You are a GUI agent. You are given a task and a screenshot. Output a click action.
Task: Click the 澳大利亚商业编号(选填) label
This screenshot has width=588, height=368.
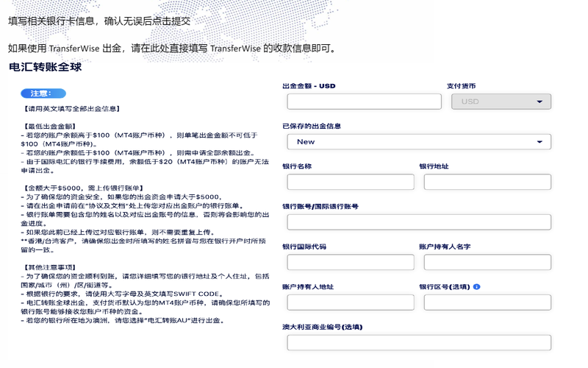(x=323, y=327)
